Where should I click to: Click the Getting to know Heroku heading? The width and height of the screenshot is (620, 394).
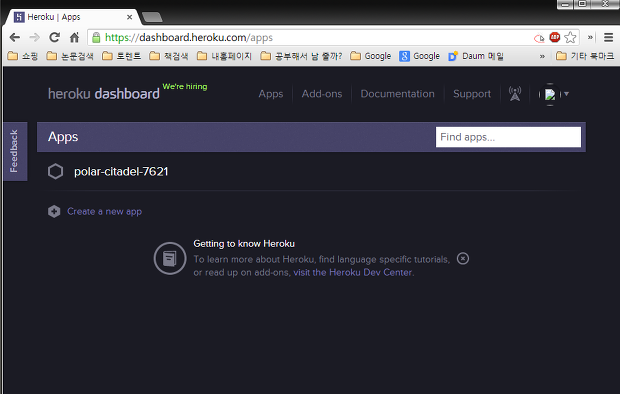coord(244,244)
